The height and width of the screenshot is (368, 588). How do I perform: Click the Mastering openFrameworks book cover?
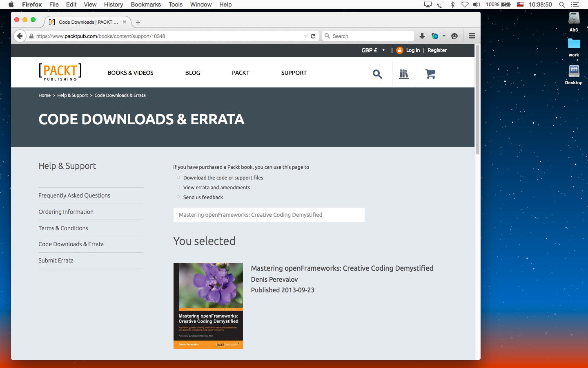[208, 306]
